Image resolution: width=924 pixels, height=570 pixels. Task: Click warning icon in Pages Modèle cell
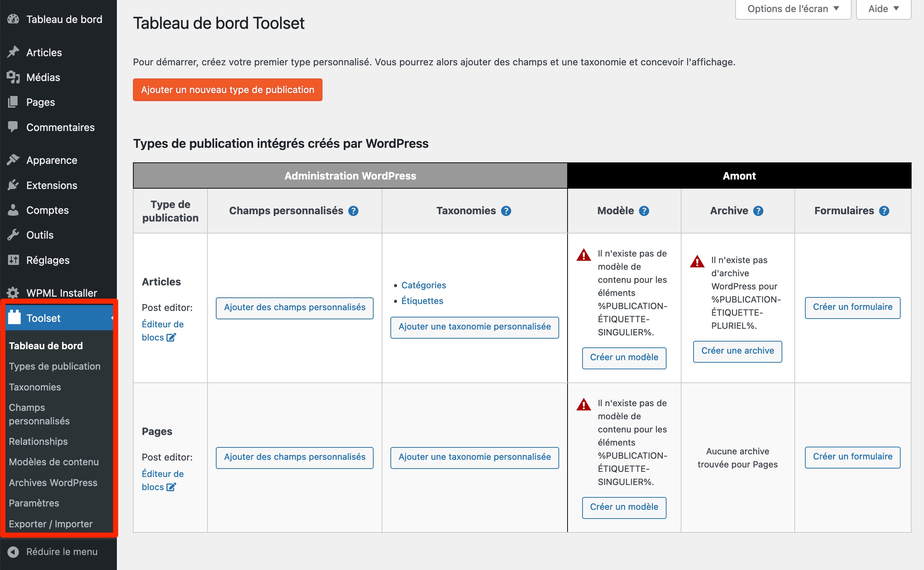pyautogui.click(x=584, y=404)
